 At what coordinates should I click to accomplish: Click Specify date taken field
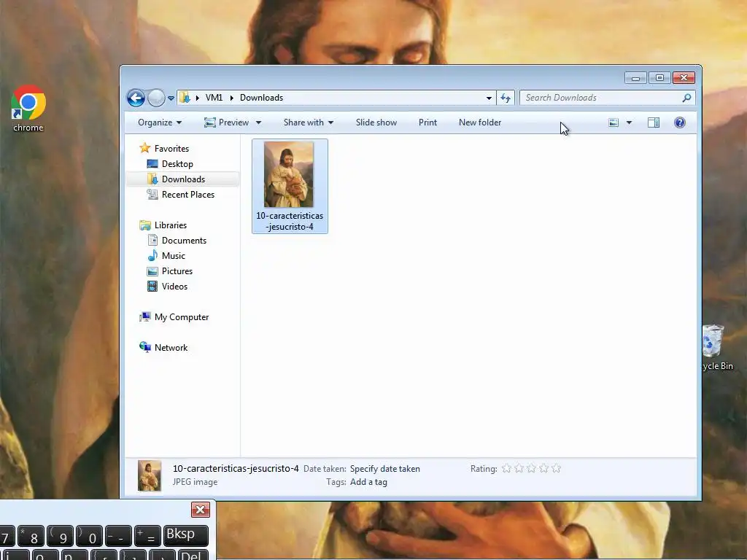(385, 469)
